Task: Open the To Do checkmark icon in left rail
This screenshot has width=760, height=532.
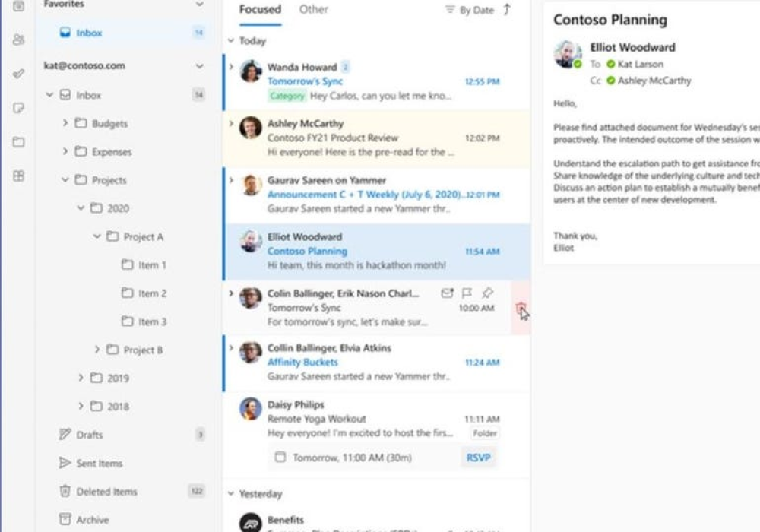Action: (x=18, y=74)
